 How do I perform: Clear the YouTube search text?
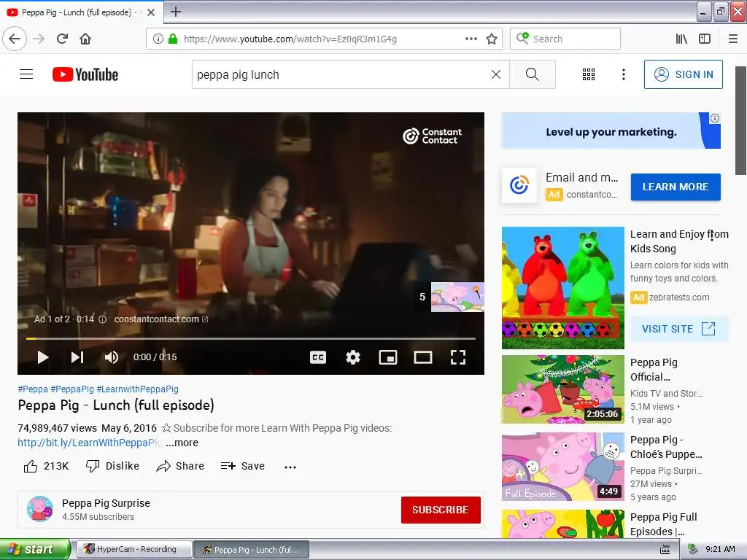point(496,74)
